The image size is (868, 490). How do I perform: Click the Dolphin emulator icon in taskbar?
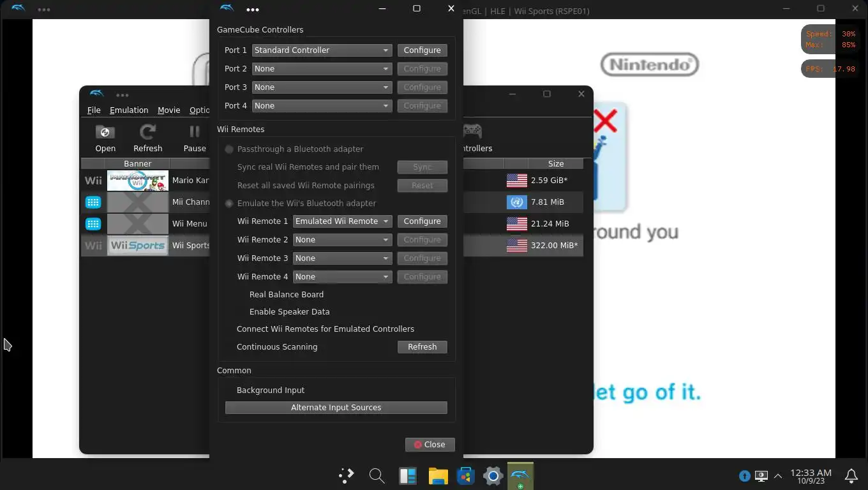point(520,475)
